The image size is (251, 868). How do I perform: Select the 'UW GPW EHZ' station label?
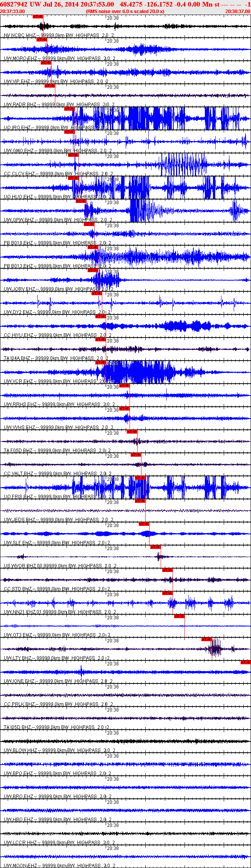coord(19,220)
